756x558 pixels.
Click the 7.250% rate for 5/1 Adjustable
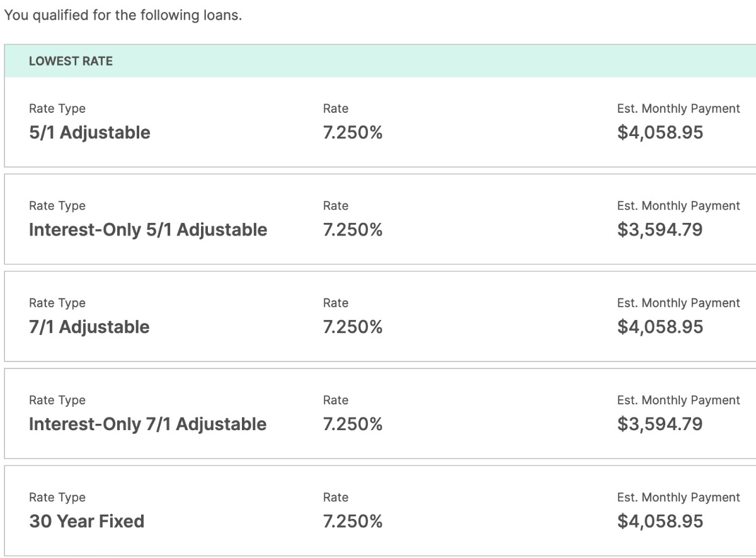(x=352, y=133)
